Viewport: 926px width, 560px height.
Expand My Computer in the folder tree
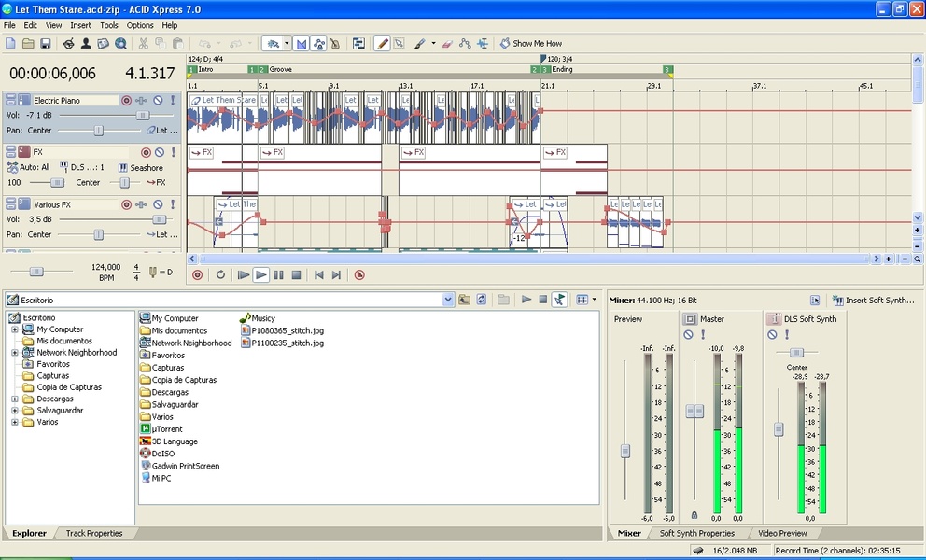(x=15, y=329)
